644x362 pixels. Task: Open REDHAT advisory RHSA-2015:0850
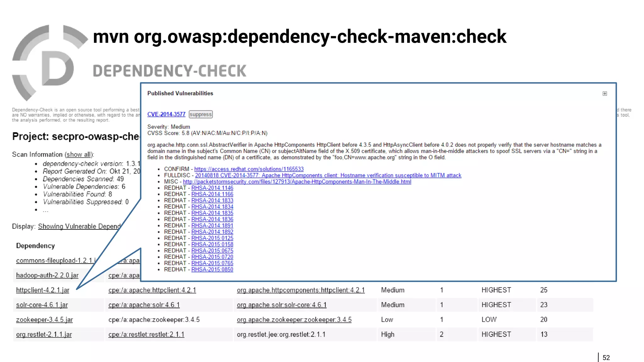[x=212, y=270]
